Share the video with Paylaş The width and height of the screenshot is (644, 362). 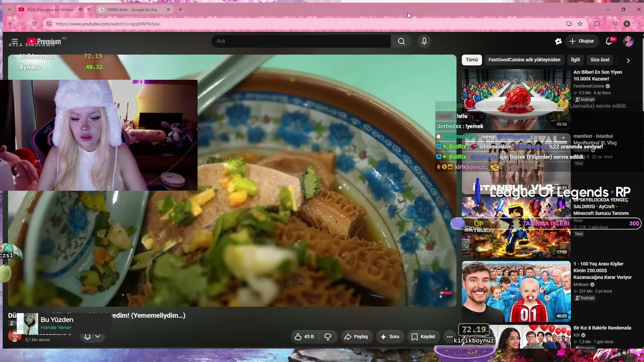click(356, 336)
